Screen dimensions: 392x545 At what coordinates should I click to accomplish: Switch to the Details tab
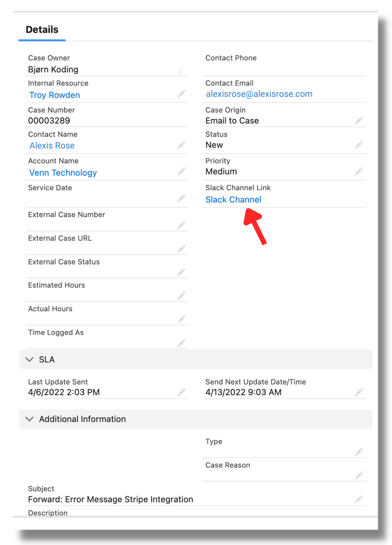tap(42, 29)
